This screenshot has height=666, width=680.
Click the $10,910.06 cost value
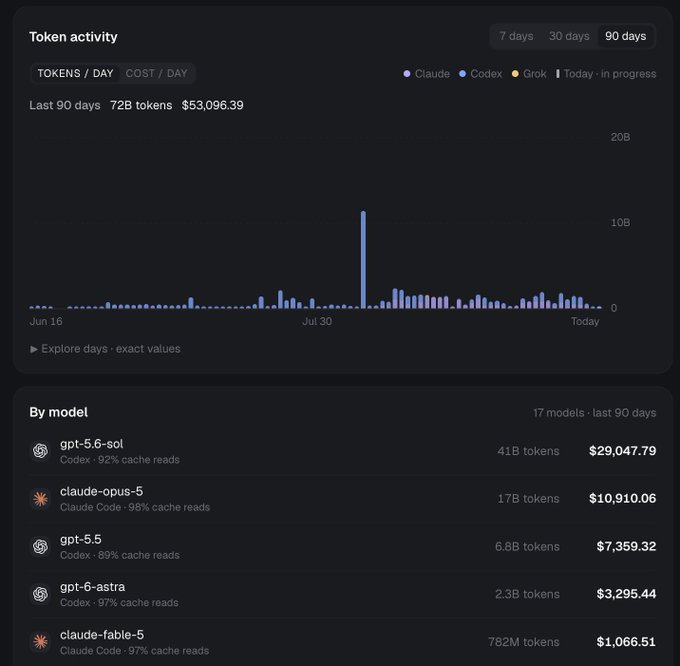point(622,499)
